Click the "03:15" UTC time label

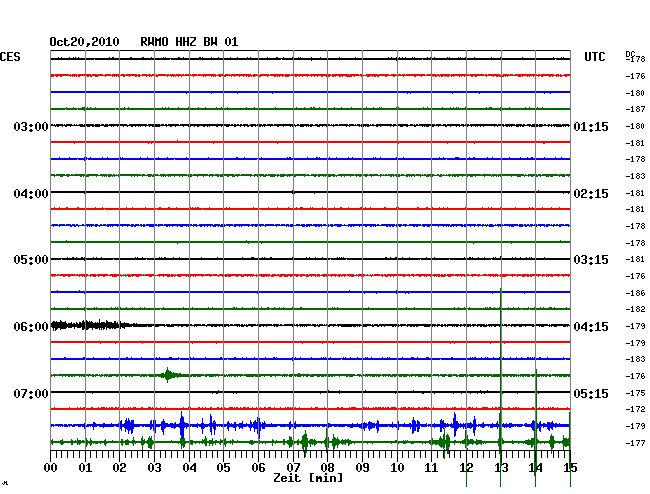[591, 260]
